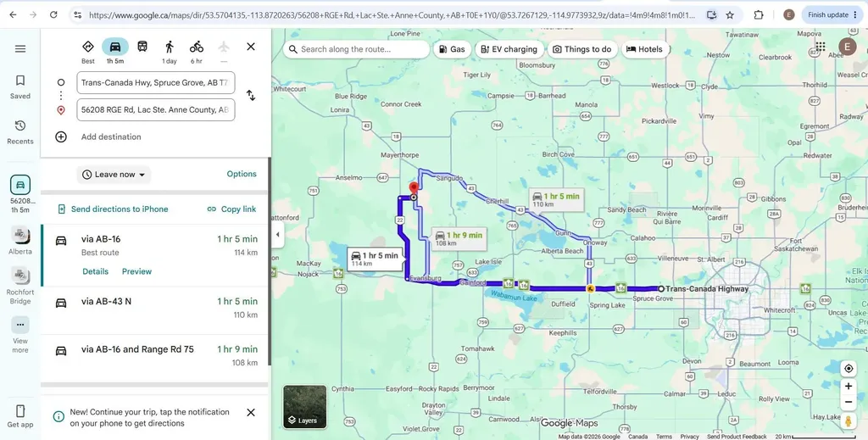
Task: Go back in browser
Action: 13,15
